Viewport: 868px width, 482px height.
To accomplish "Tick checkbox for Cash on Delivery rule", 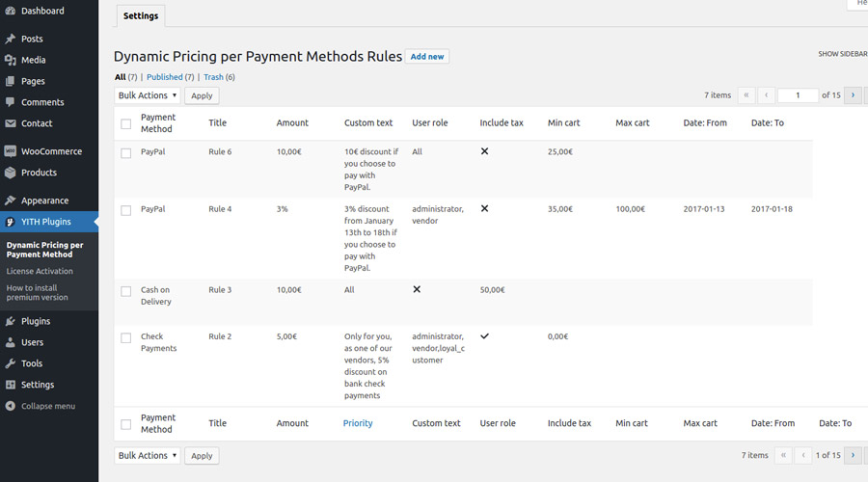I will 126,291.
